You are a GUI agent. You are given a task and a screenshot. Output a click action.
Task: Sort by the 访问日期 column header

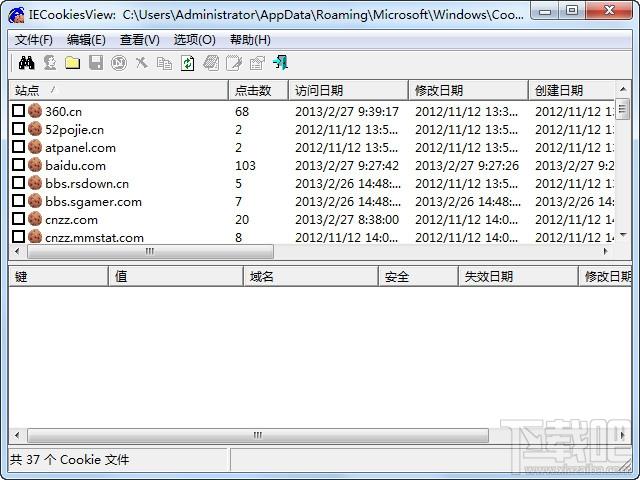click(x=349, y=90)
